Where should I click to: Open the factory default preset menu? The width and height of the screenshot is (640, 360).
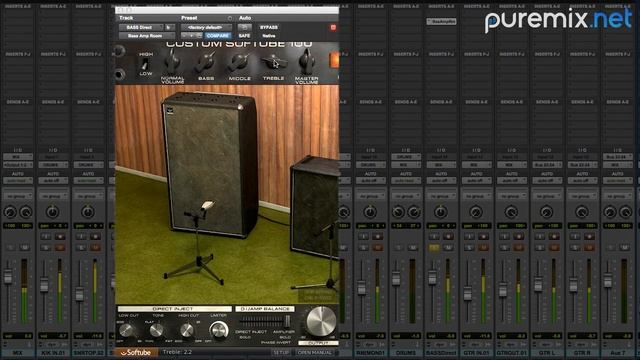pyautogui.click(x=207, y=27)
